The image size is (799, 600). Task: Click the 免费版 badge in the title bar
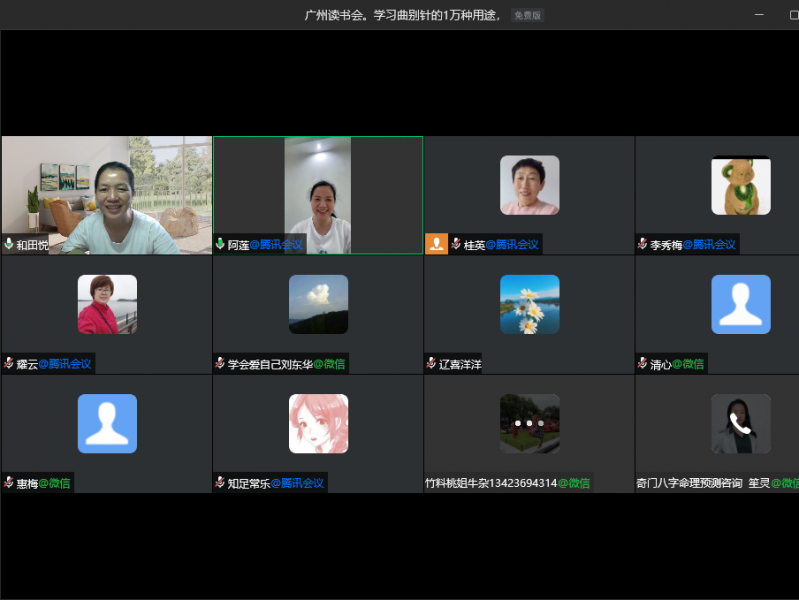527,15
